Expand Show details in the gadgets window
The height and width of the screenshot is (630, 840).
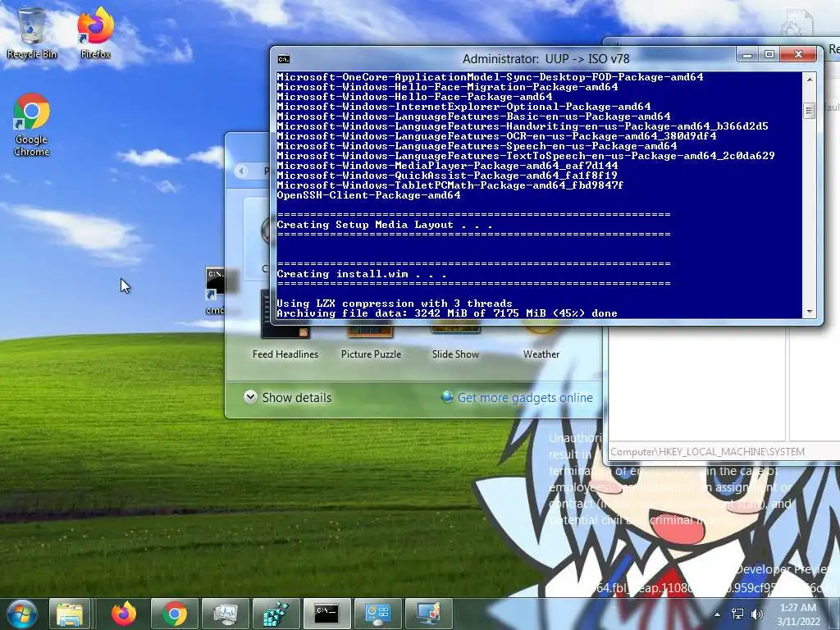coord(288,398)
